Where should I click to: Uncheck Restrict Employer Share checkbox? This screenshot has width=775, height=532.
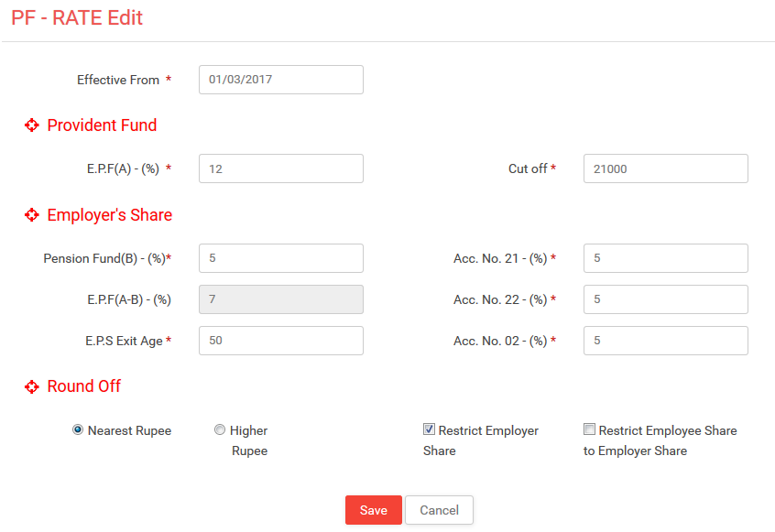pyautogui.click(x=429, y=429)
